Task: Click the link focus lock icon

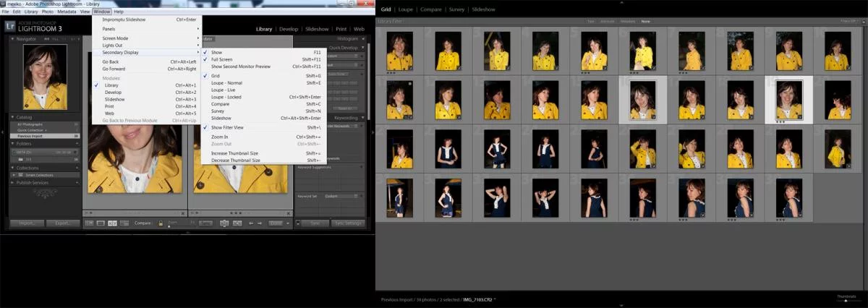Action: point(161,223)
